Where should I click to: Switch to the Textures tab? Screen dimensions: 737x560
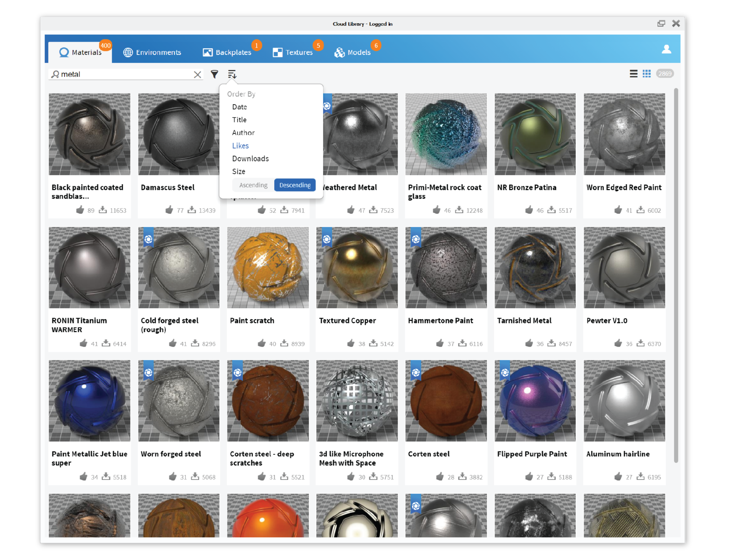pos(293,53)
